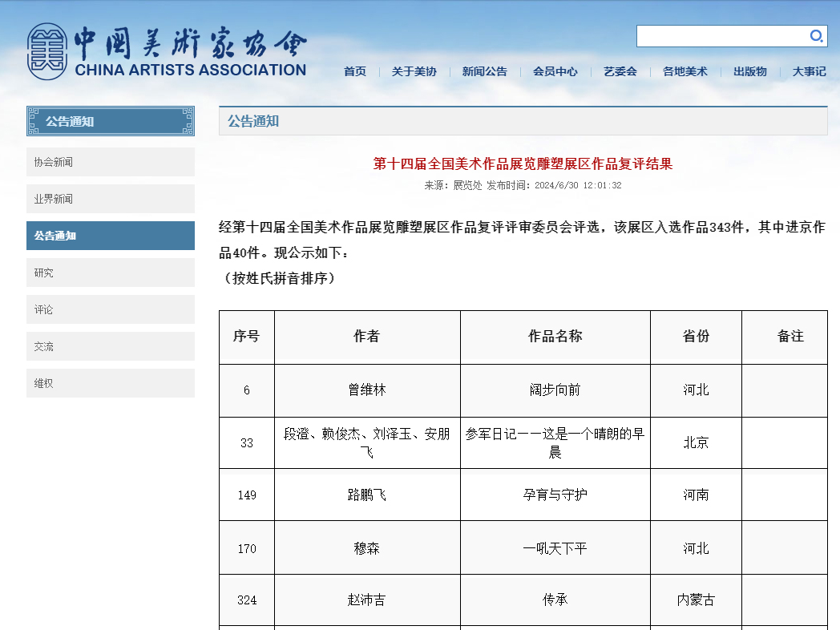The image size is (840, 630).
Task: Open 会员中心 in the navigation bar
Action: pos(555,71)
